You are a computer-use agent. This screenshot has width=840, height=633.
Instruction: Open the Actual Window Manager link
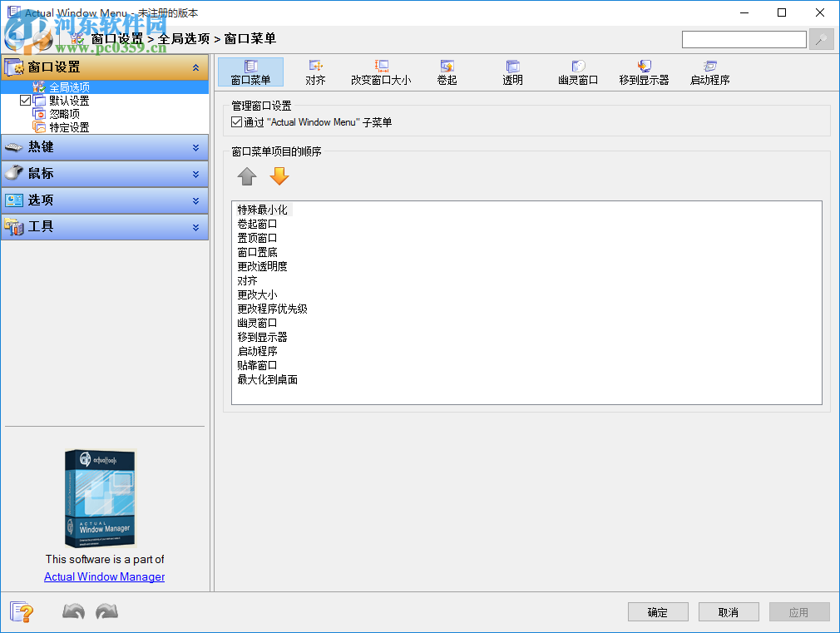[103, 576]
